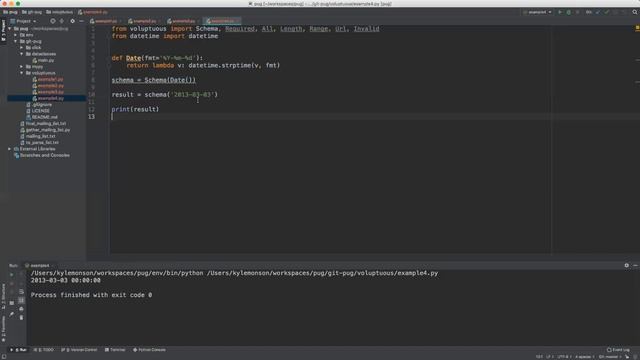The width and height of the screenshot is (640, 360).
Task: Collapse the voluptuous folder arrow
Action: [22, 73]
